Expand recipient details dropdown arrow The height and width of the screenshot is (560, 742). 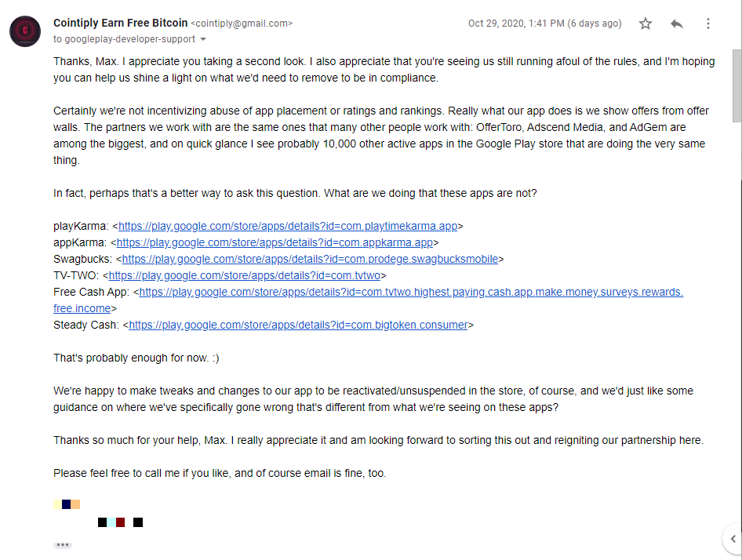[203, 39]
